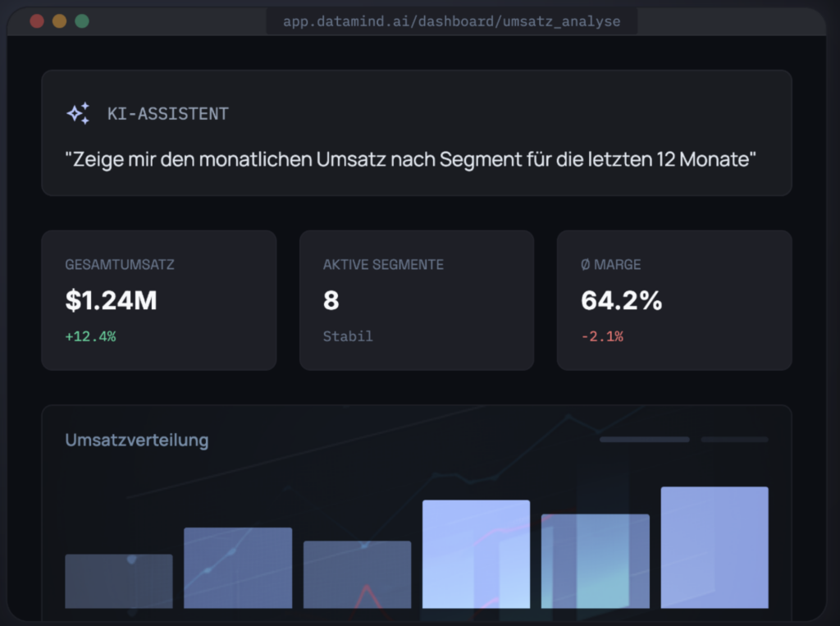Click the Ø MARGE card label
The image size is (840, 626).
click(x=610, y=264)
